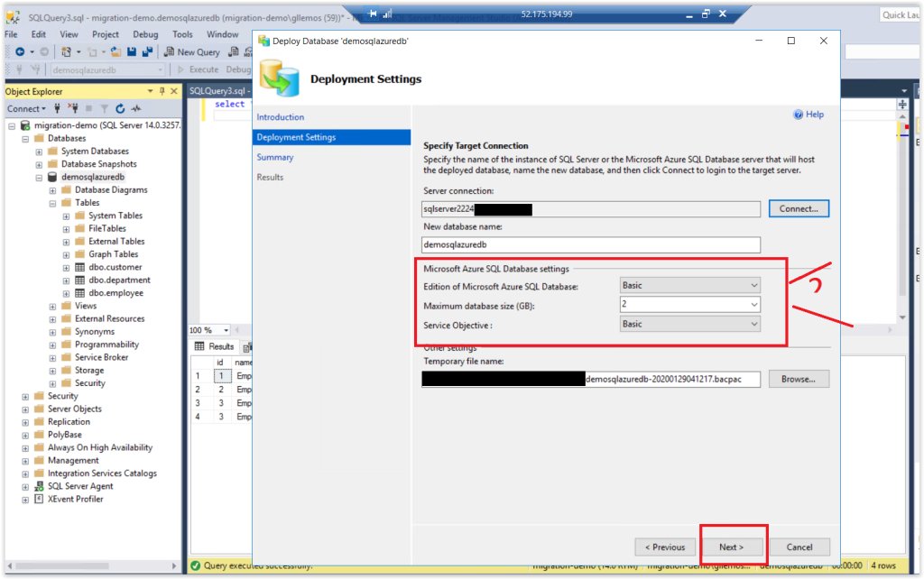The image size is (924, 579).
Task: Click the New Query toolbar button
Action: tap(192, 51)
